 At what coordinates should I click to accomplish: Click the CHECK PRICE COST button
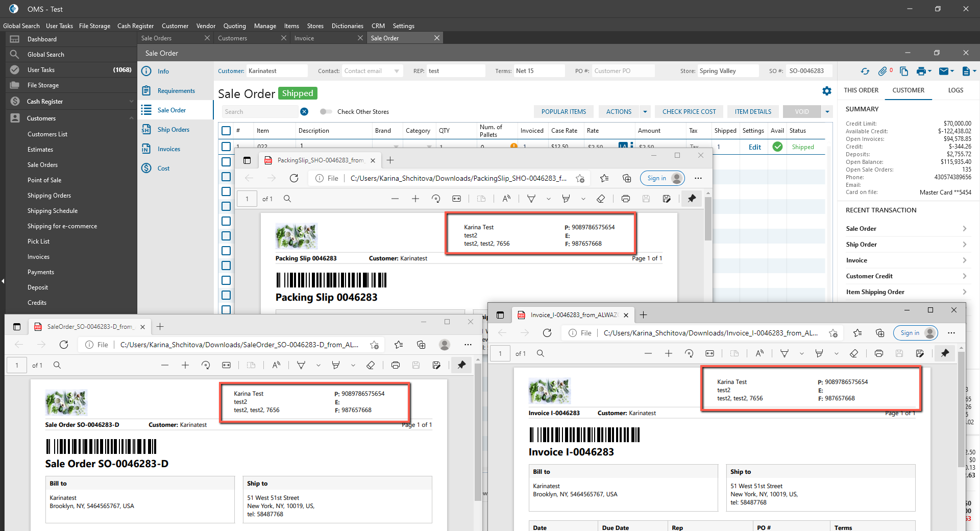pyautogui.click(x=689, y=112)
